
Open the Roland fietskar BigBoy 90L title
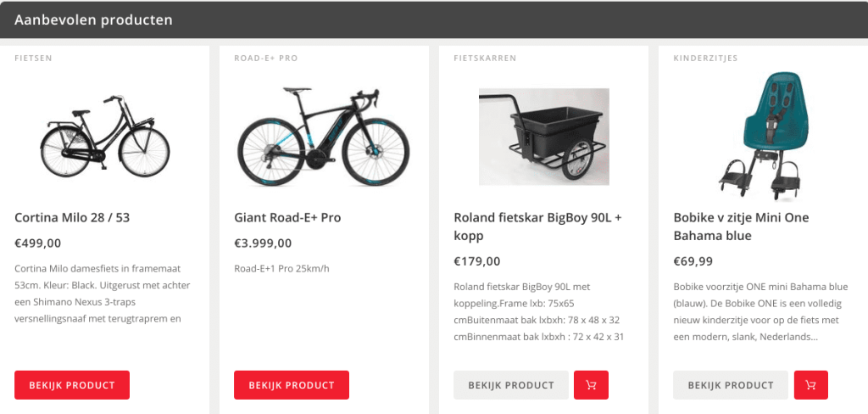click(x=537, y=226)
